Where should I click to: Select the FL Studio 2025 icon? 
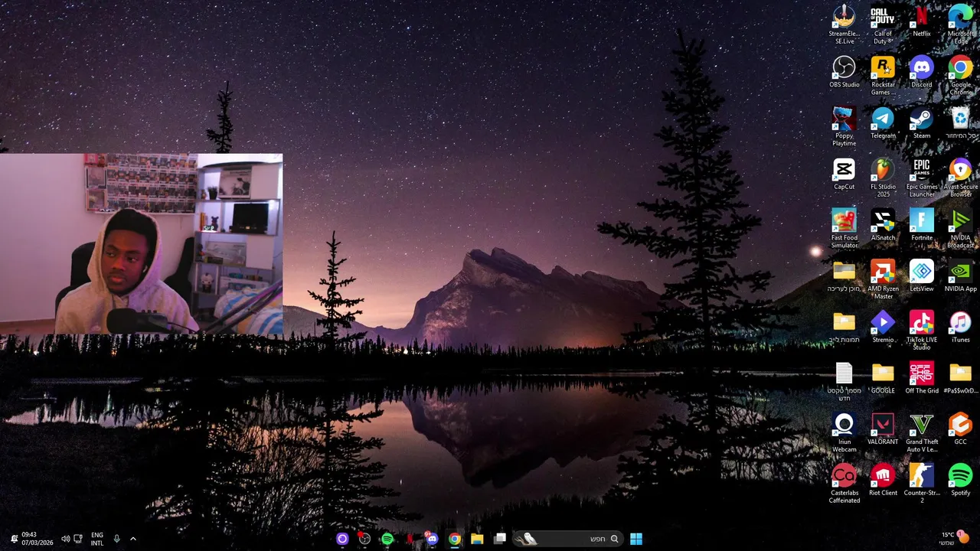883,178
